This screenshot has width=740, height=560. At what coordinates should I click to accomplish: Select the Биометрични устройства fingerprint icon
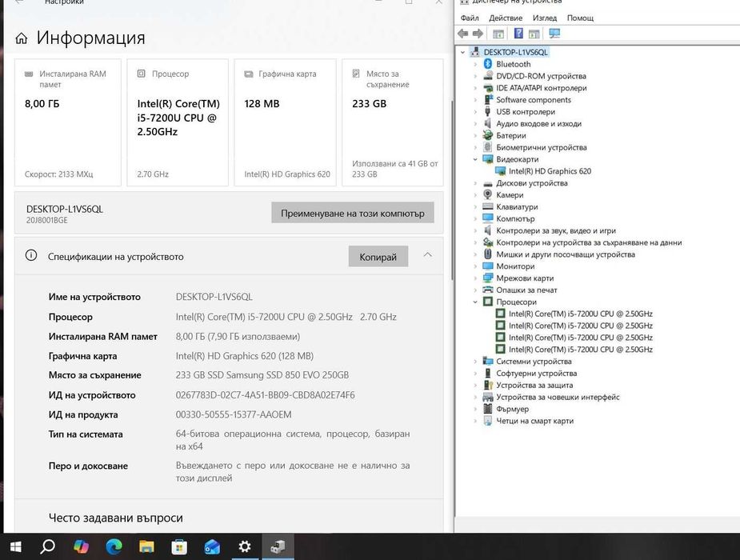(x=488, y=147)
